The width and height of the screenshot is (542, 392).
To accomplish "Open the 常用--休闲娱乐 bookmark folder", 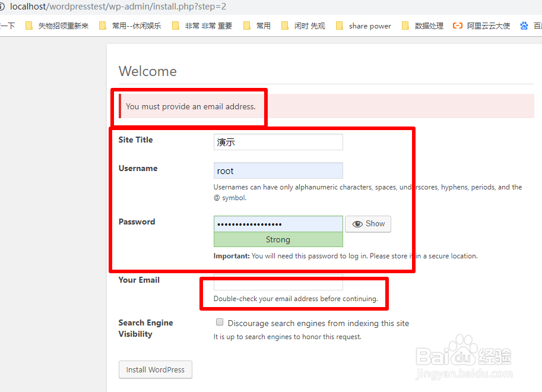I will [x=130, y=26].
